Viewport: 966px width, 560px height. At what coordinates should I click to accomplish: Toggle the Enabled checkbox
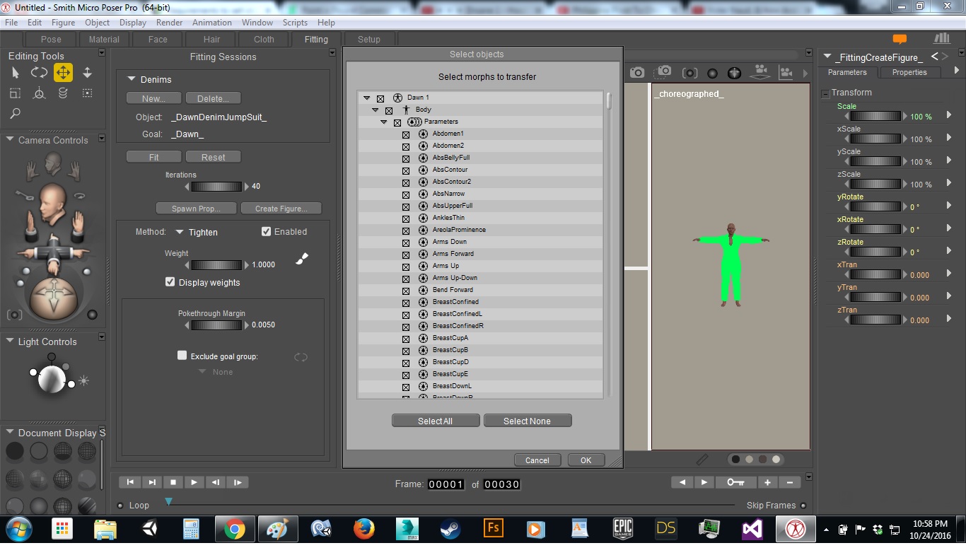(x=267, y=231)
